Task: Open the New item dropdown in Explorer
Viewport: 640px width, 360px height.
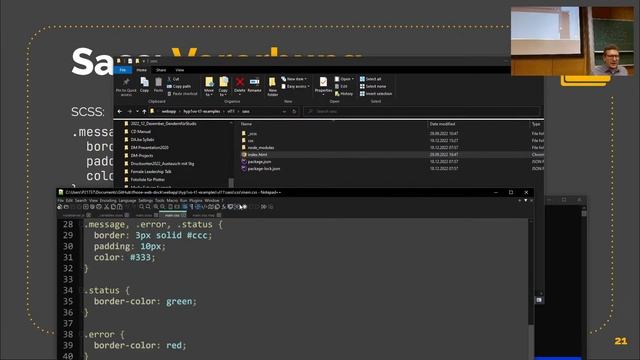Action: point(294,79)
